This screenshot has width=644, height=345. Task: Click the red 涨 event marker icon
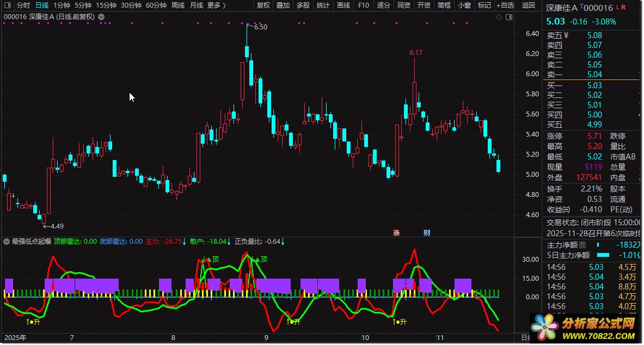(x=396, y=232)
